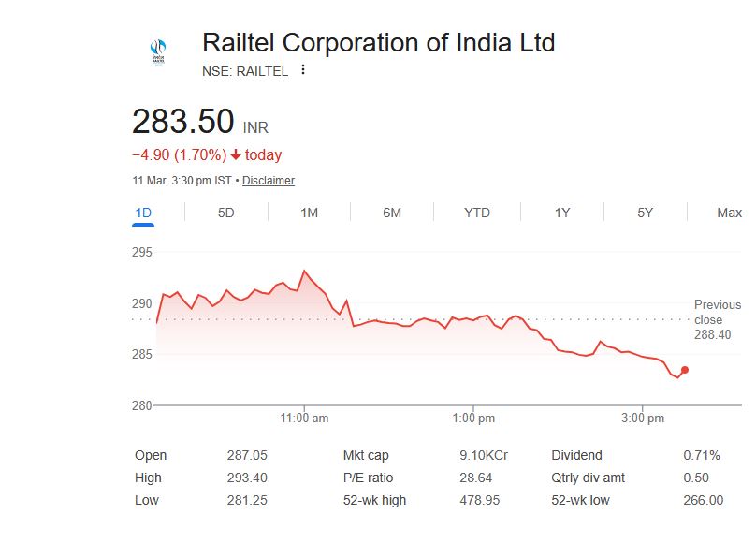
Task: Click the Mkt cap value 9.10KCr
Action: click(483, 456)
